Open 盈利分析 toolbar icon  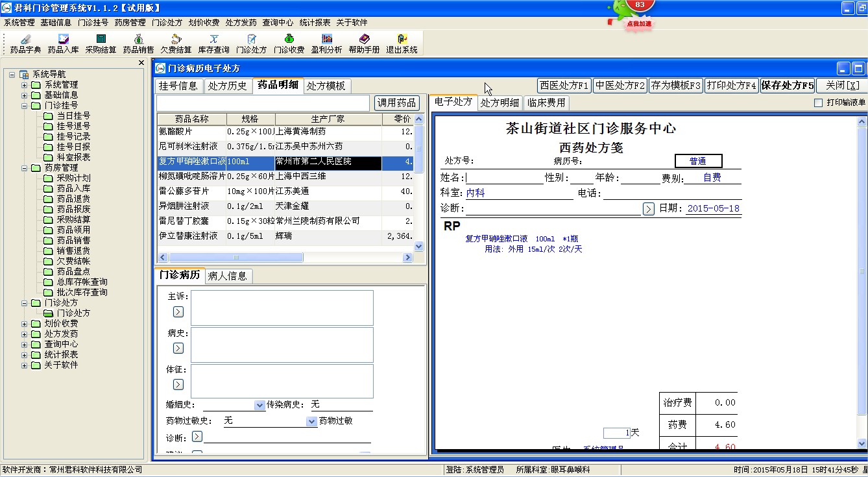[326, 44]
